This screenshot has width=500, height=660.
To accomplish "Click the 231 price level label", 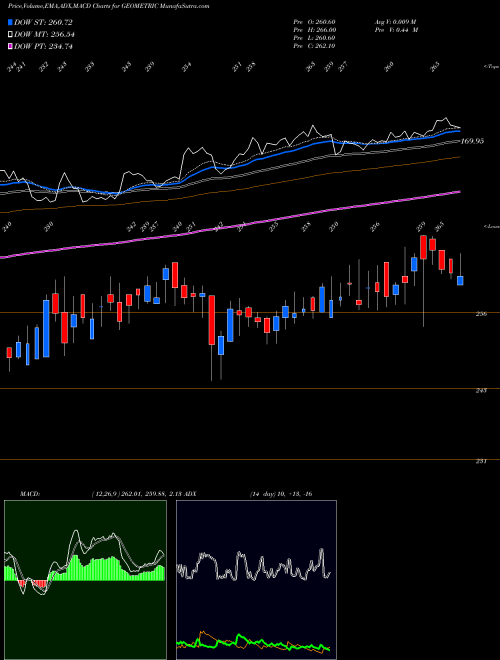I will coord(481,461).
